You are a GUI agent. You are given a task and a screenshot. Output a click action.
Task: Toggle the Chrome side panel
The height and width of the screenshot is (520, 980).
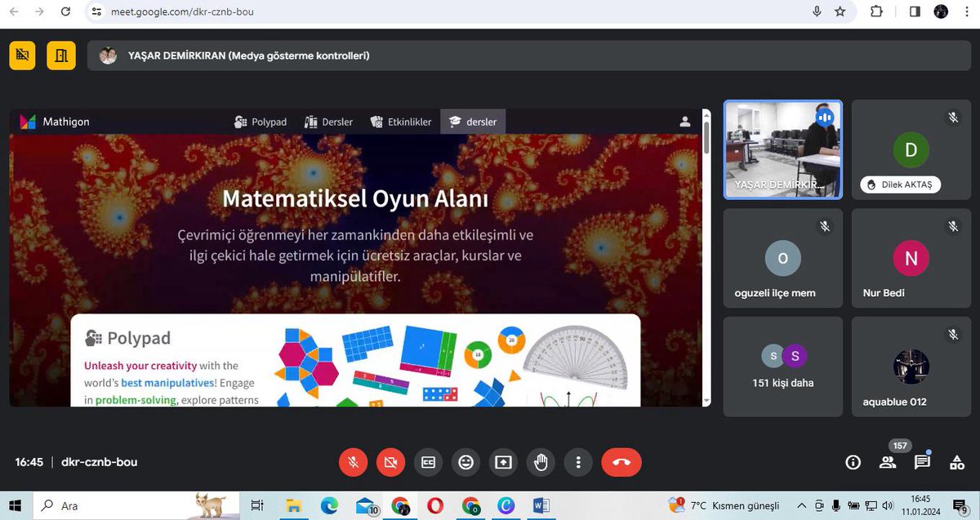pyautogui.click(x=915, y=11)
